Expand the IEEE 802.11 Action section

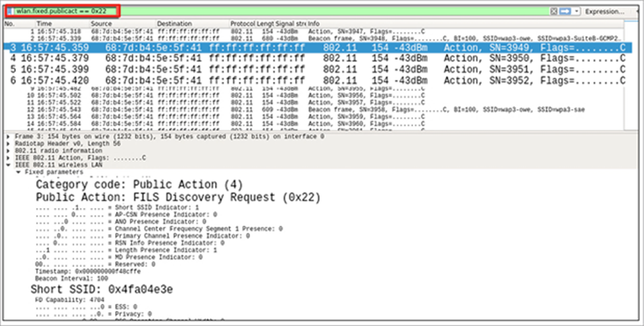pos(8,158)
